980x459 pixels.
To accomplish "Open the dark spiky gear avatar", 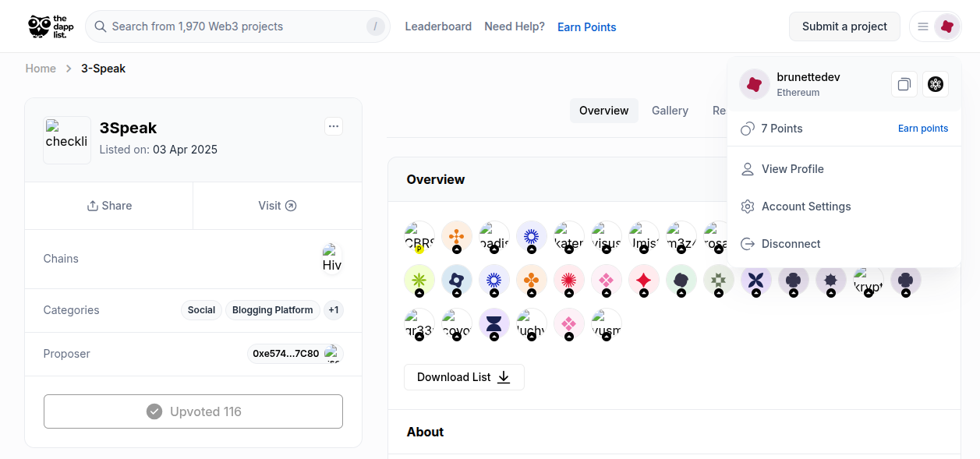I will (831, 280).
